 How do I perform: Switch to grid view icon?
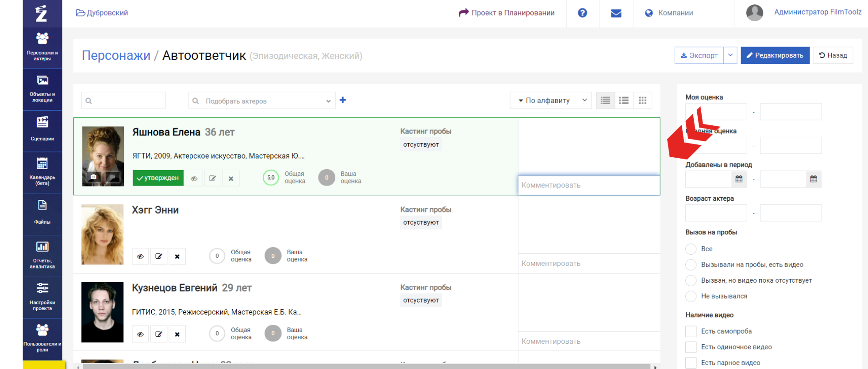pyautogui.click(x=642, y=101)
